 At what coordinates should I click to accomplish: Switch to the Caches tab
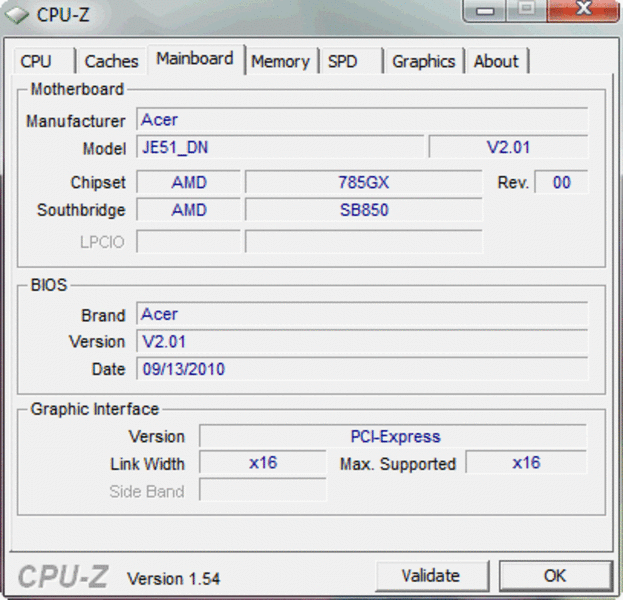[x=112, y=62]
